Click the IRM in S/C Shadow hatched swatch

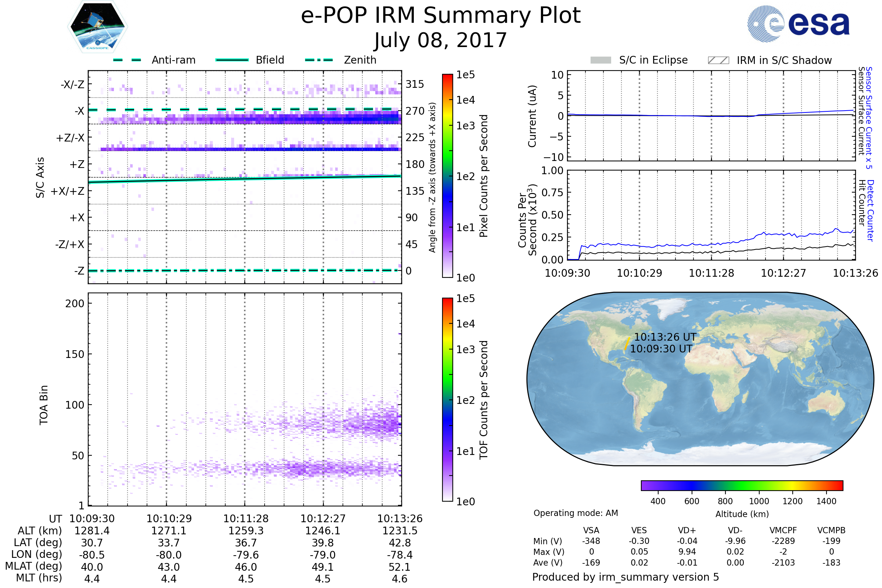718,60
